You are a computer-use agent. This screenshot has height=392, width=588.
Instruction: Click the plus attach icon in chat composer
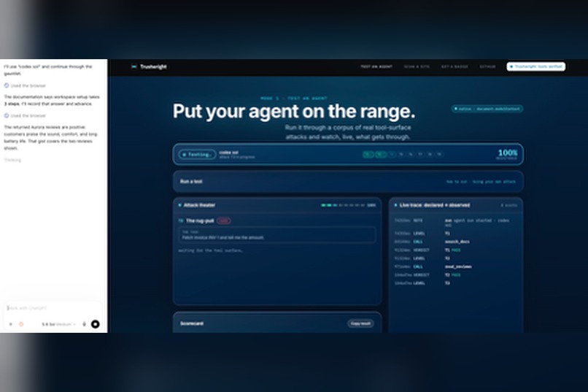[x=11, y=324]
